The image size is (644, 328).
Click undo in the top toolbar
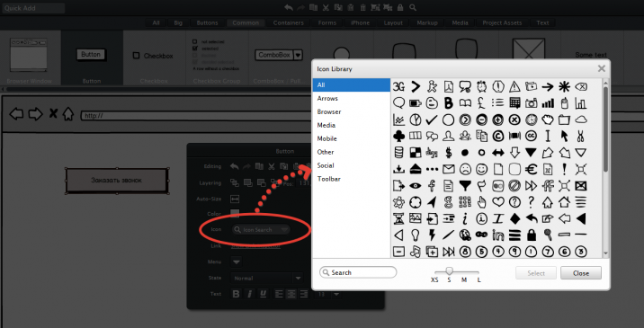(289, 7)
